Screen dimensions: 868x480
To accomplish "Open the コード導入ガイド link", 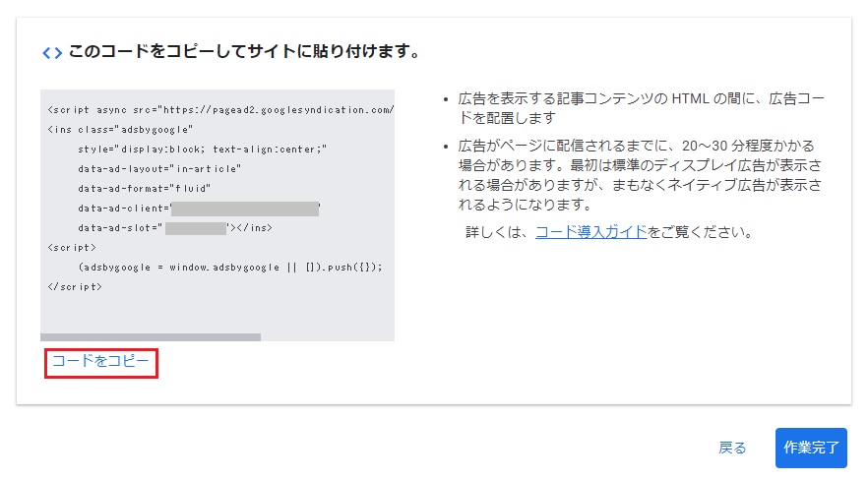I will pyautogui.click(x=591, y=232).
